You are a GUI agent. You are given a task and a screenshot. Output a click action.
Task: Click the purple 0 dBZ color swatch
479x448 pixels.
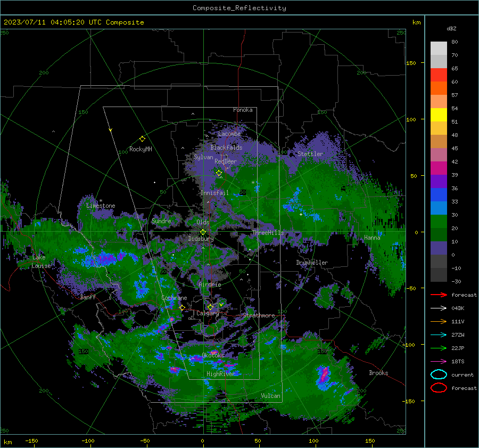[439, 248]
